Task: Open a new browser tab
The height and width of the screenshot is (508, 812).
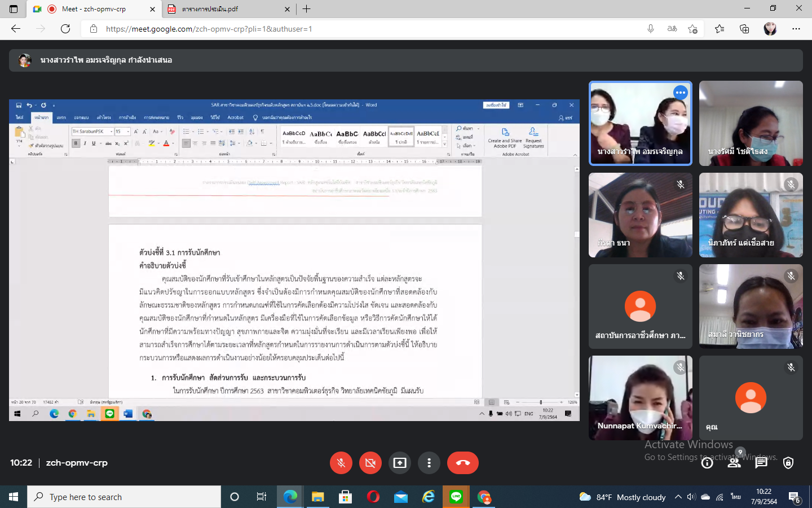Action: pyautogui.click(x=307, y=9)
